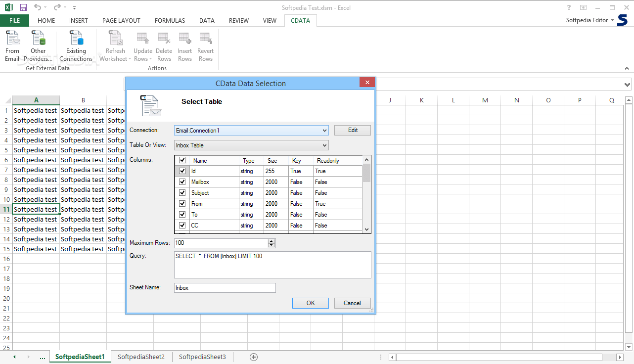Expand the Update Rows dropdown arrow
634x364 pixels.
151,59
